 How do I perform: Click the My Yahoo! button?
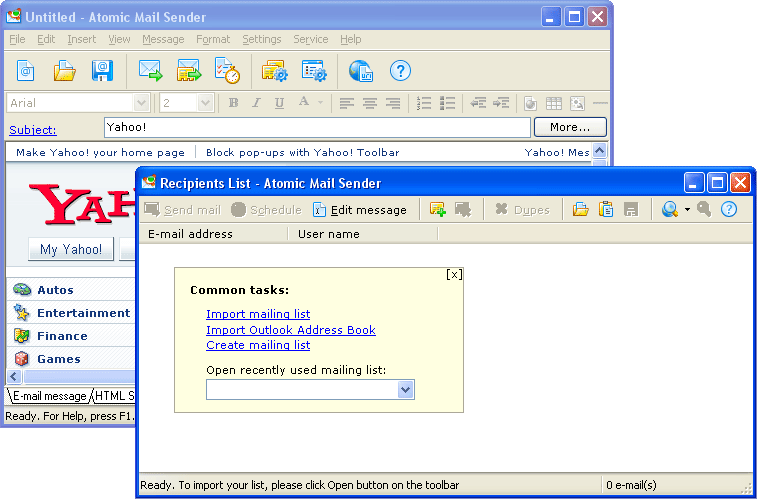pyautogui.click(x=71, y=249)
